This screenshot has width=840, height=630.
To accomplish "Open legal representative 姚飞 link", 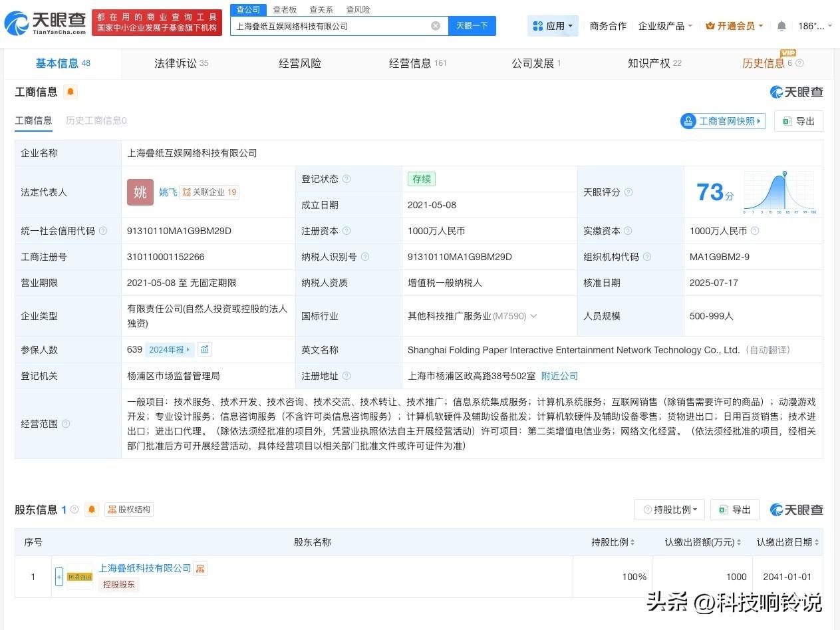I will [x=168, y=192].
